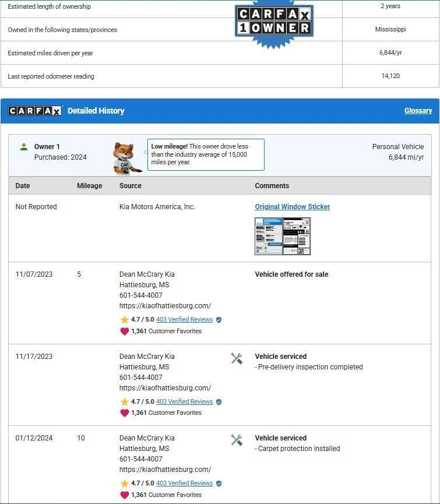Click the CARFAX 1 Owner badge
The width and height of the screenshot is (440, 504).
coord(273,22)
